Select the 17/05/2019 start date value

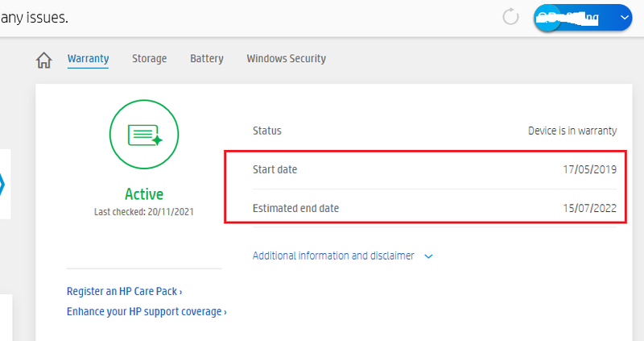tap(590, 169)
